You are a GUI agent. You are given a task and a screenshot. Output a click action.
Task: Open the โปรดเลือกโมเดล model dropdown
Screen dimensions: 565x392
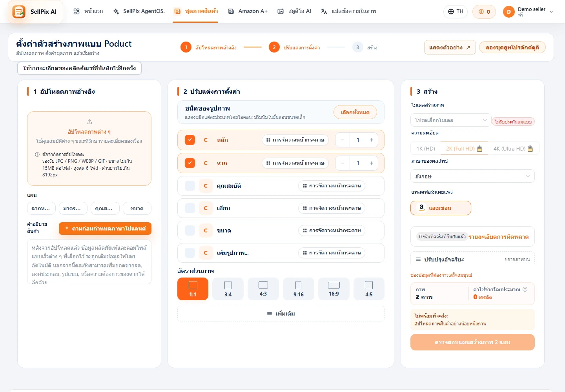(x=451, y=120)
